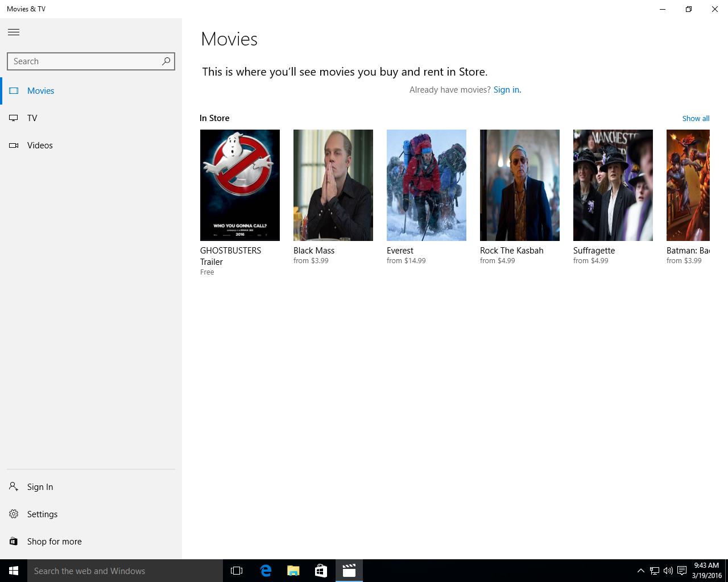The image size is (728, 582).
Task: Open the network status tray icon
Action: coord(655,571)
